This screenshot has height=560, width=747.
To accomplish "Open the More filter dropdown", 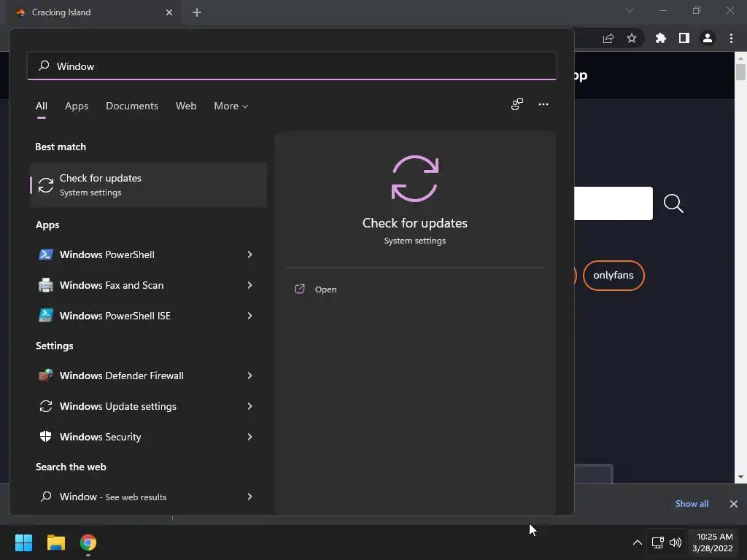I will pos(231,106).
